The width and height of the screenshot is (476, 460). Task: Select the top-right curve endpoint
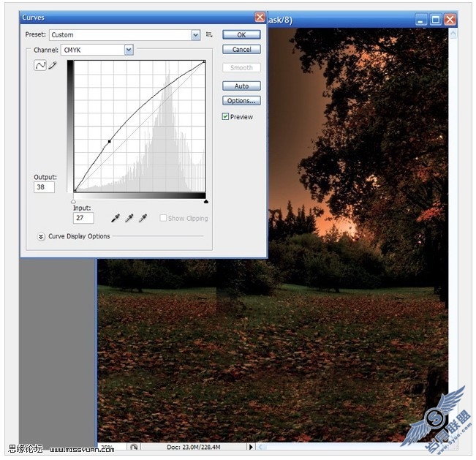click(x=205, y=61)
